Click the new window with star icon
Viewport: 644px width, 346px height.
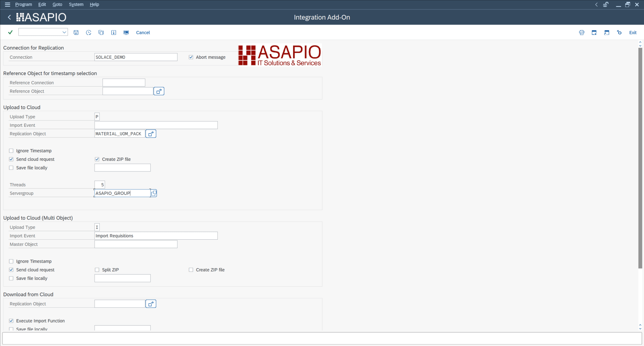(594, 33)
